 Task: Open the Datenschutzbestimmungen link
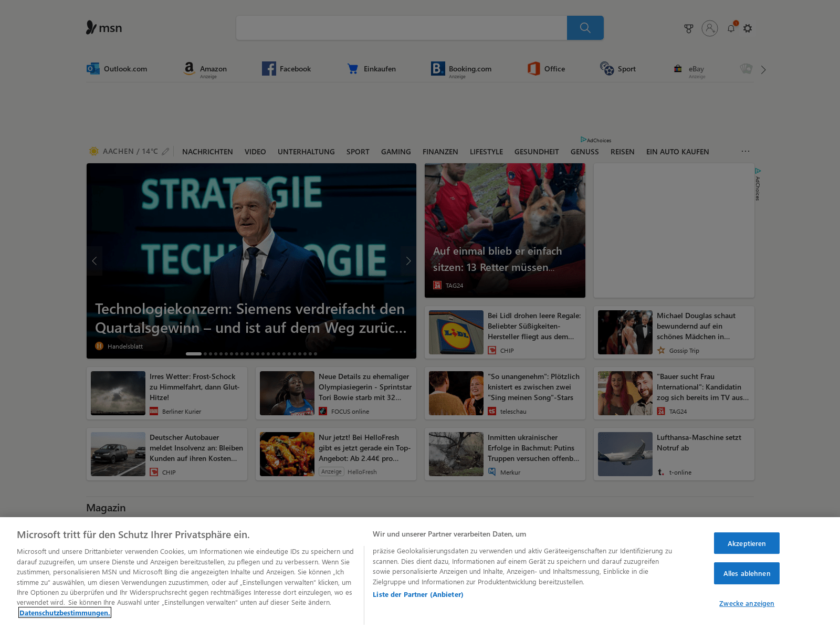(65, 613)
